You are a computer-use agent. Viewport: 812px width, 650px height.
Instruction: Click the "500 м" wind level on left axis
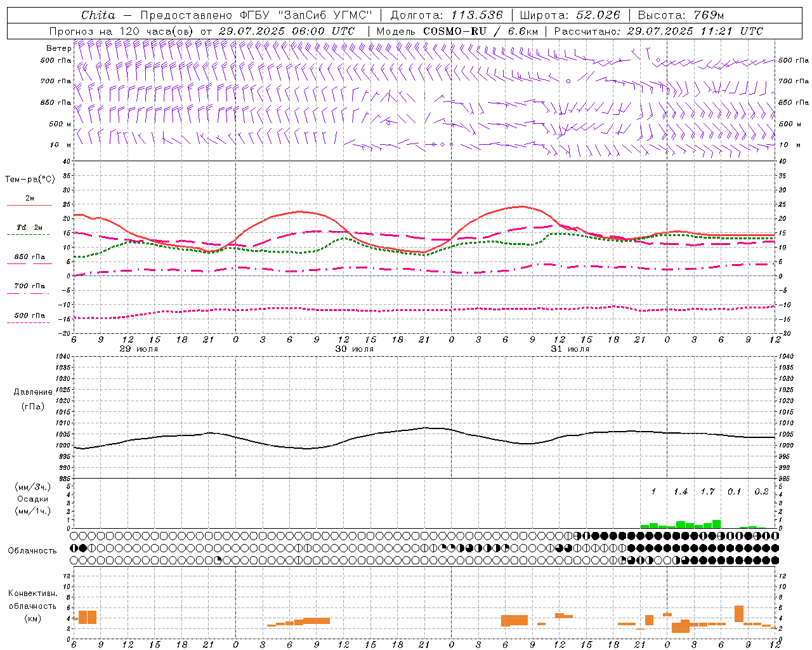60,124
